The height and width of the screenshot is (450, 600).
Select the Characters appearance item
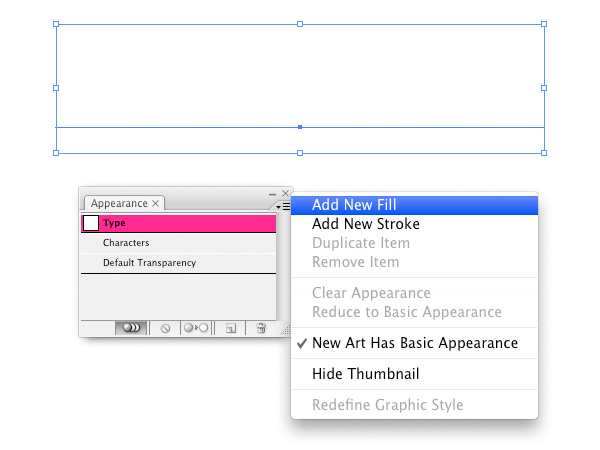tap(126, 243)
